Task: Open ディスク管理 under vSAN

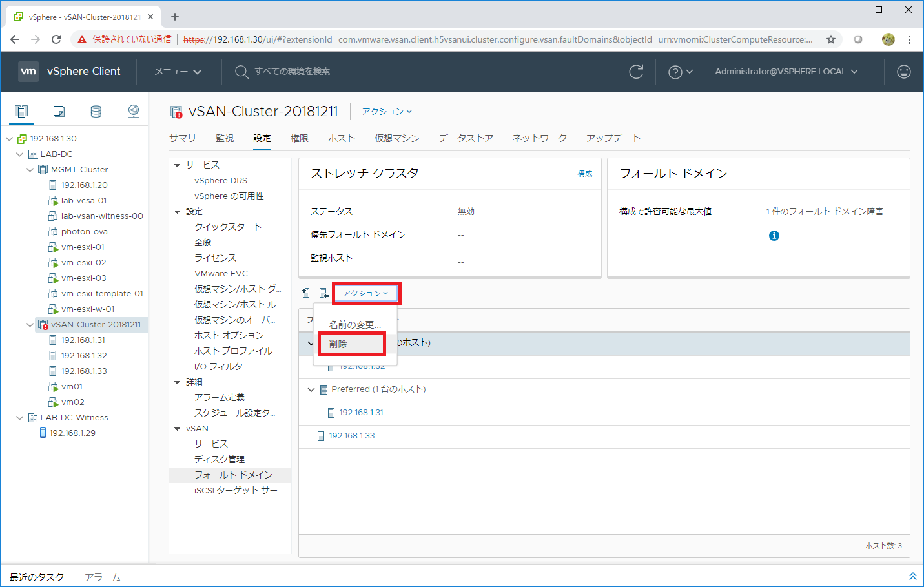Action: (220, 460)
